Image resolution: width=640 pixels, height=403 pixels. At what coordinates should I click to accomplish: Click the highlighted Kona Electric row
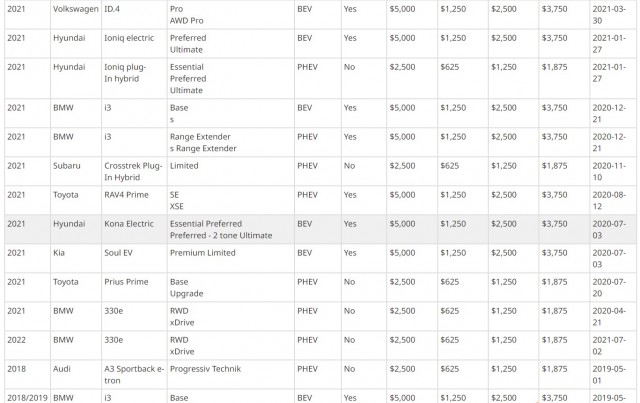point(320,229)
